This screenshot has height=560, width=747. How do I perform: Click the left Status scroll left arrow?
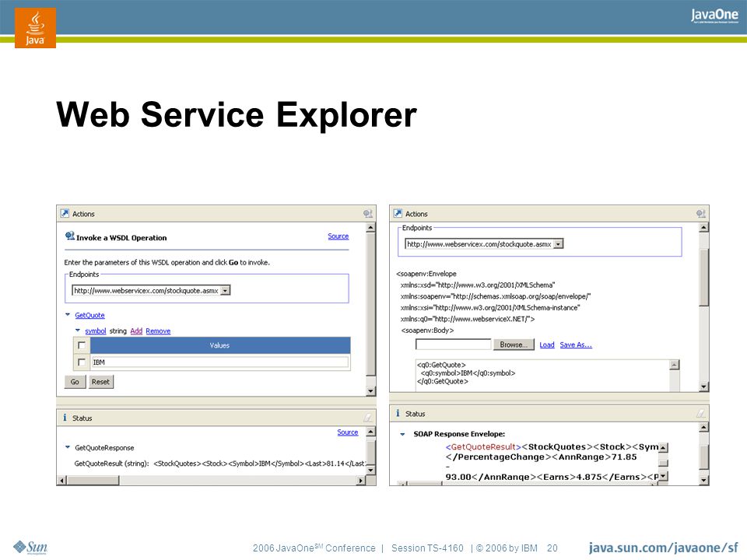61,481
